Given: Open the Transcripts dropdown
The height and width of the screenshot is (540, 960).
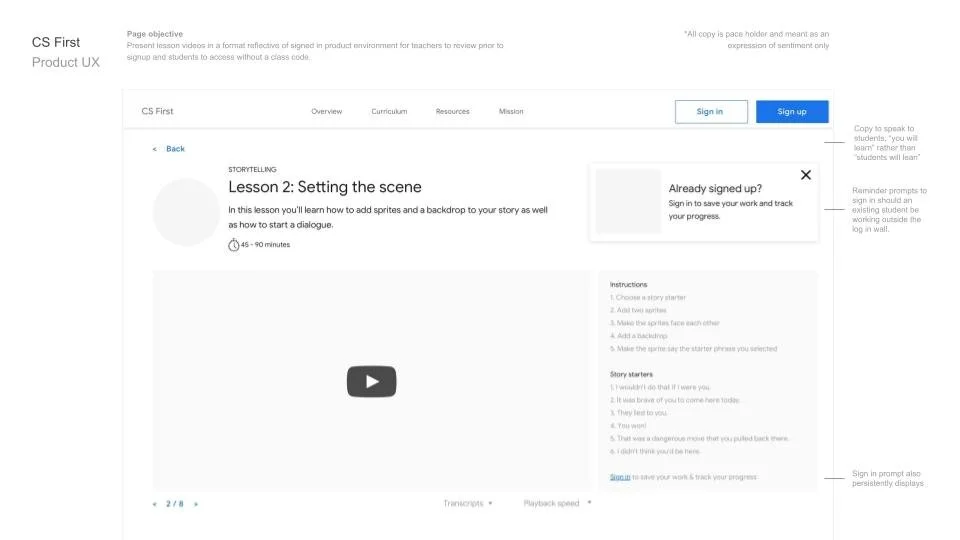Looking at the screenshot, I should point(468,503).
